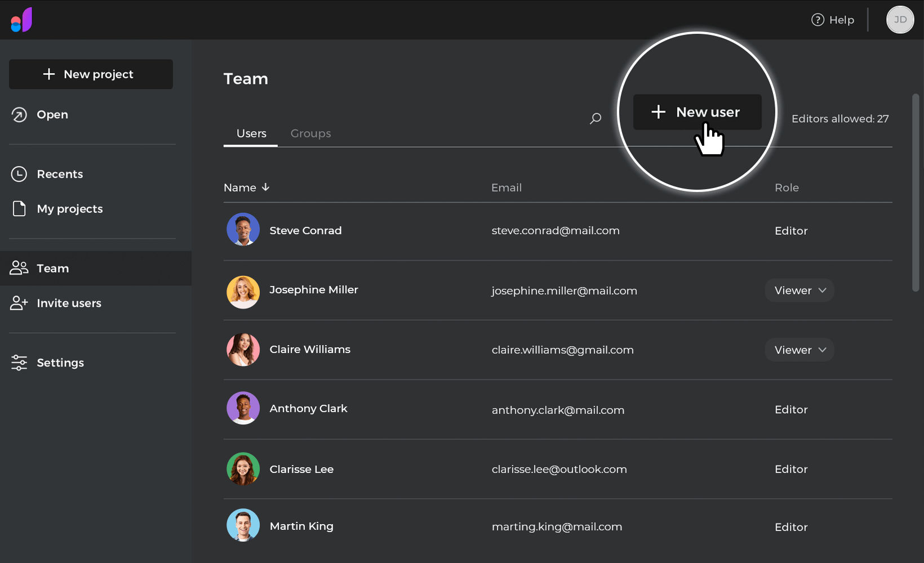Click the search magnifier icon
The width and height of the screenshot is (924, 563).
pyautogui.click(x=596, y=118)
